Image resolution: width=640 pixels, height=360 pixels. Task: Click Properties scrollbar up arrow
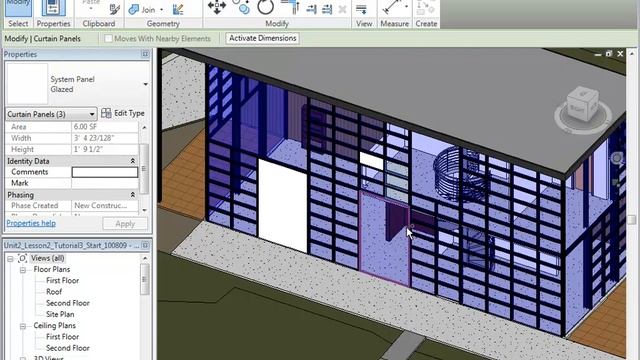(144, 127)
